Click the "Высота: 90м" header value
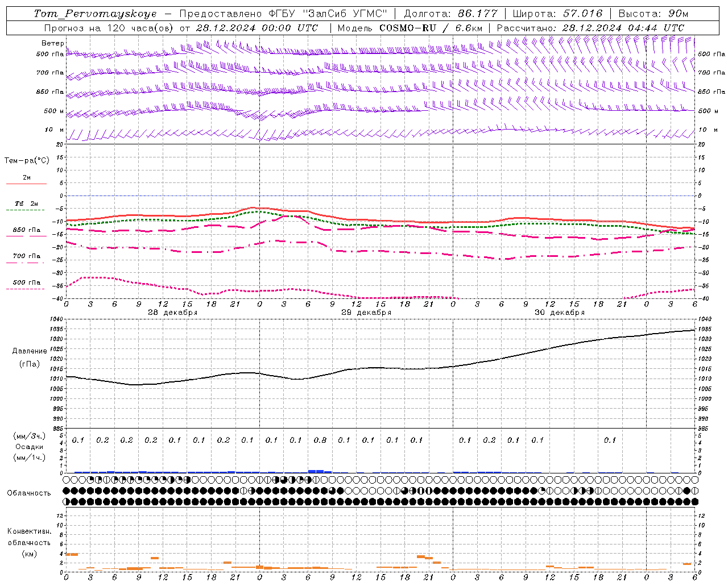 coord(653,14)
